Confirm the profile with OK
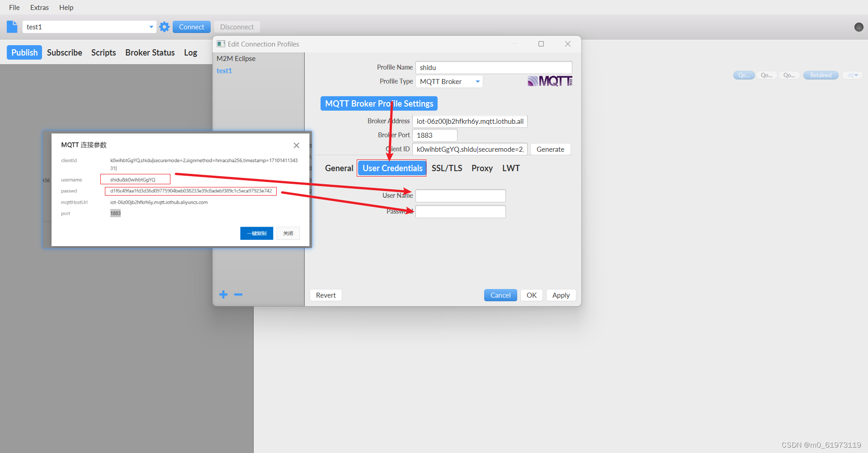This screenshot has width=868, height=453. [x=532, y=295]
